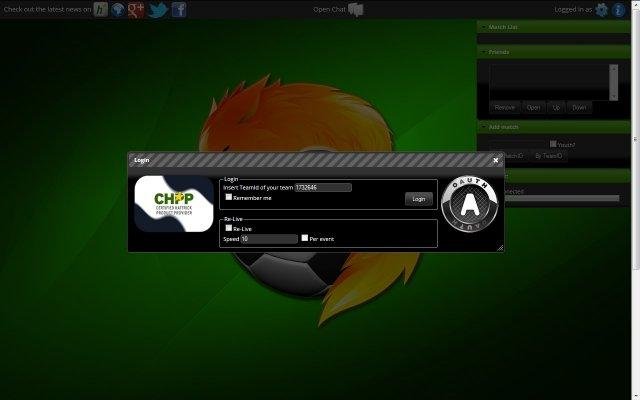This screenshot has height=400, width=640.
Task: Open the Facebook page icon
Action: coord(179,9)
